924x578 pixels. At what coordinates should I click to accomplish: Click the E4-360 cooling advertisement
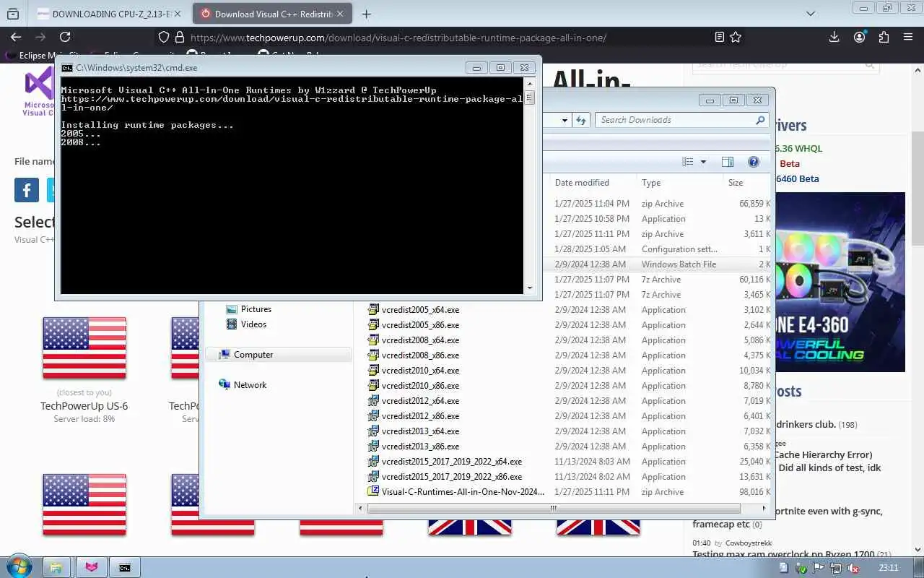840,282
